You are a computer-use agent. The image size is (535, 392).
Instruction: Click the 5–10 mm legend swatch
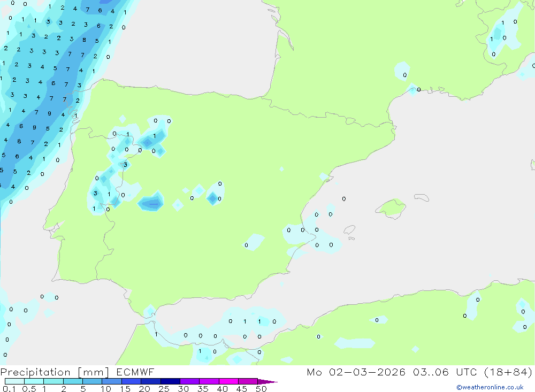click(93, 381)
